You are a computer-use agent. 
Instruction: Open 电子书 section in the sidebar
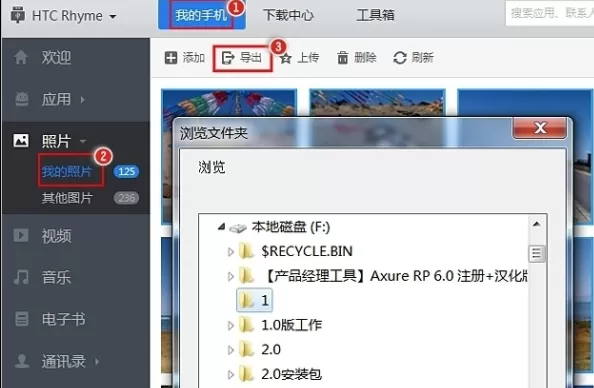point(63,319)
